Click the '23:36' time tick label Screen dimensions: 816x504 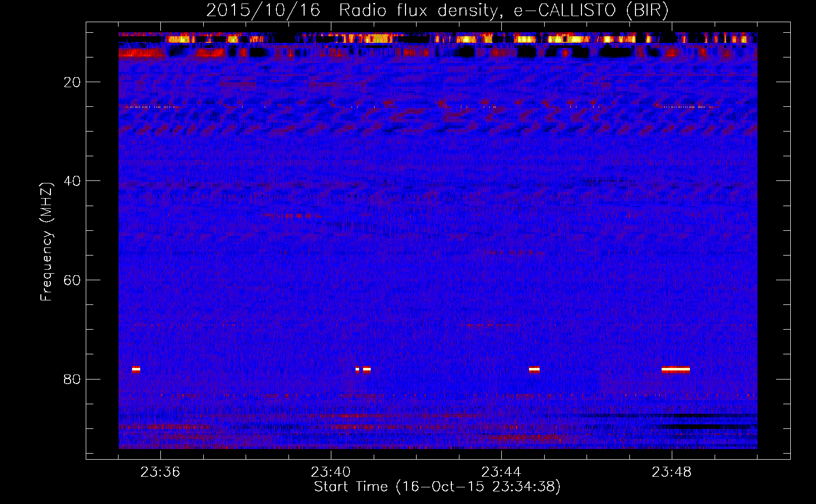[160, 472]
